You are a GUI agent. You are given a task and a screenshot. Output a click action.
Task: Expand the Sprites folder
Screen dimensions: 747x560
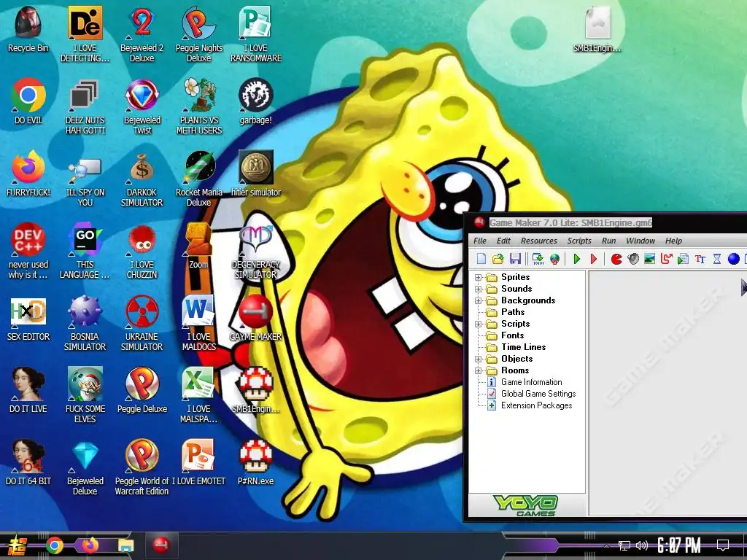(x=478, y=277)
